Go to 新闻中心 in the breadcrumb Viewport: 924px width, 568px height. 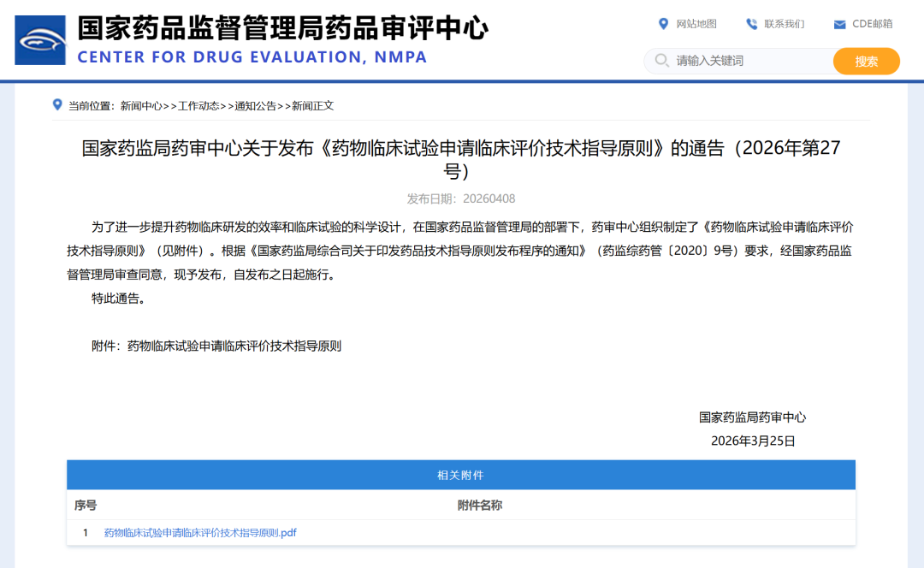(x=141, y=106)
